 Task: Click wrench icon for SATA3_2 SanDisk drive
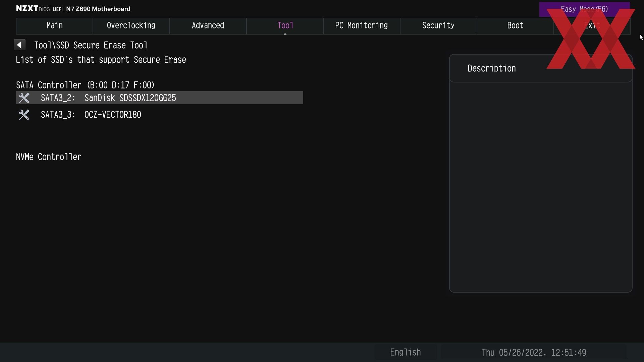click(24, 98)
